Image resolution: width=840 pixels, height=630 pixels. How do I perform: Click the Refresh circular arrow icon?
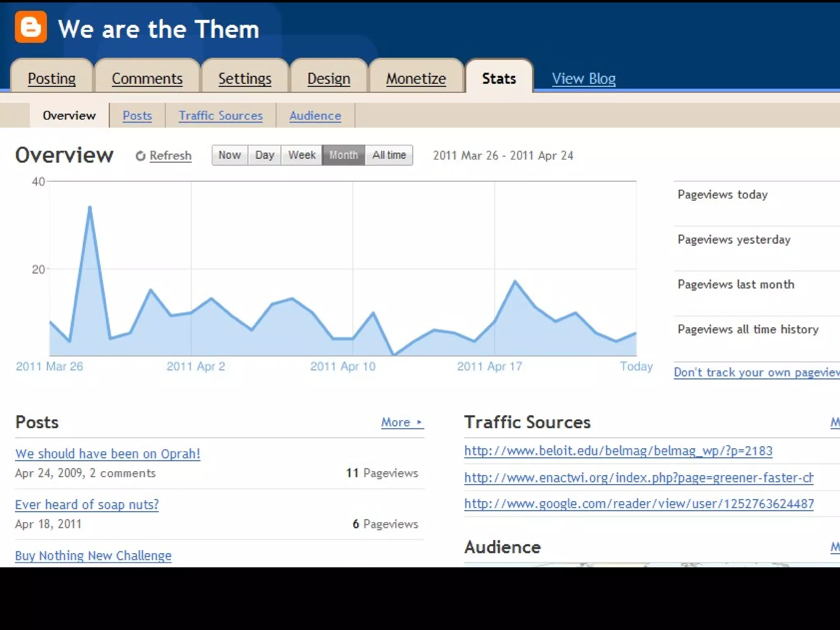point(141,156)
